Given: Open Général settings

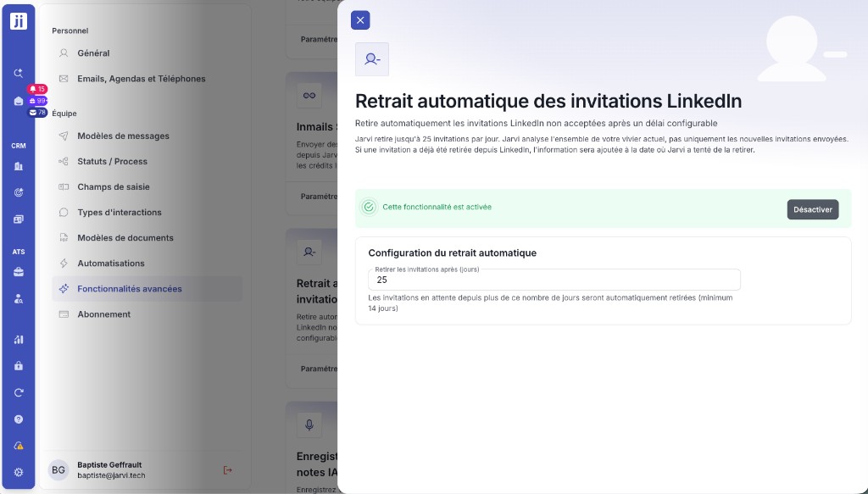Looking at the screenshot, I should point(147,53).
